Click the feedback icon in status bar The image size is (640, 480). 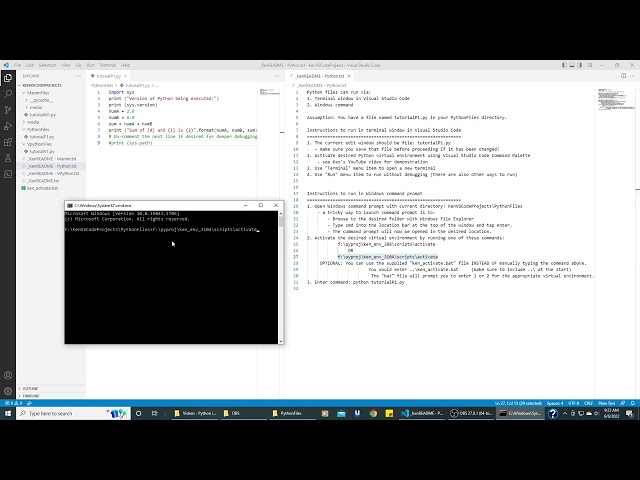point(623,403)
